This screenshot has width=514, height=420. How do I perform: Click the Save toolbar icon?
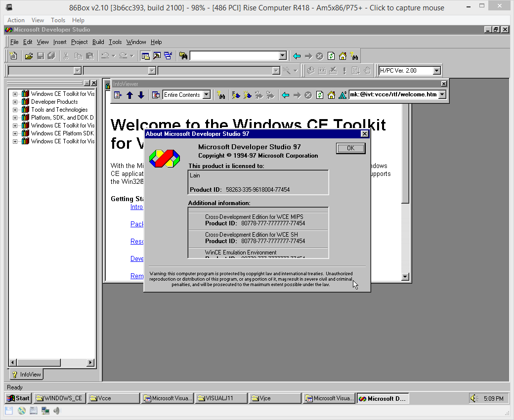pos(40,56)
